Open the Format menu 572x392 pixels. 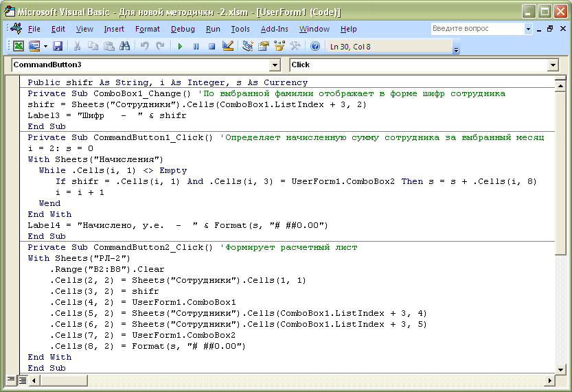point(148,29)
